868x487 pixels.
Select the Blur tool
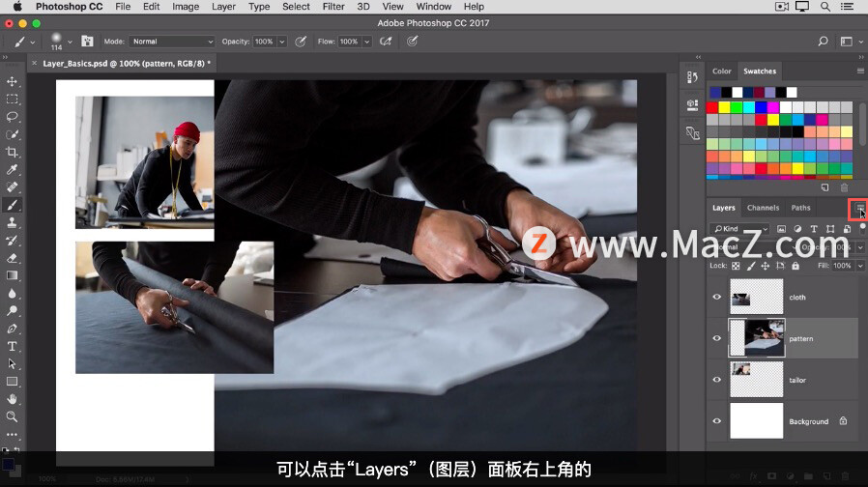[x=12, y=294]
